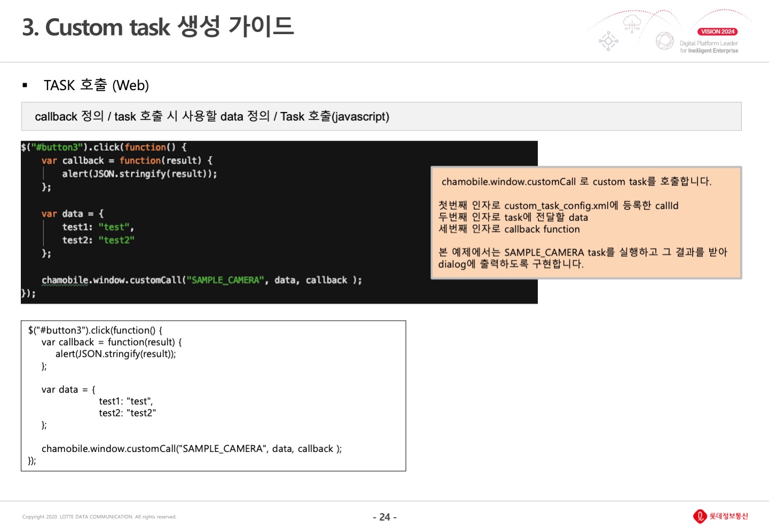Click the red Lotte logo in footer
Screen dimensions: 769x532
tap(700, 516)
